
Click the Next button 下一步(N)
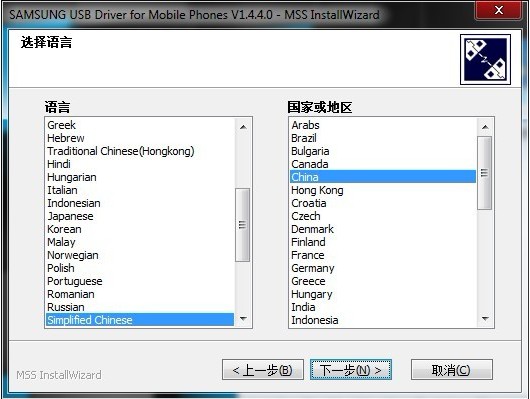pyautogui.click(x=351, y=370)
